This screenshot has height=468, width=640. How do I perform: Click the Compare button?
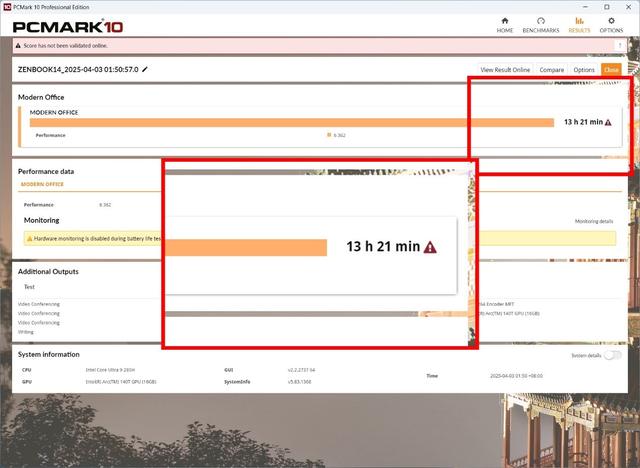(x=551, y=70)
